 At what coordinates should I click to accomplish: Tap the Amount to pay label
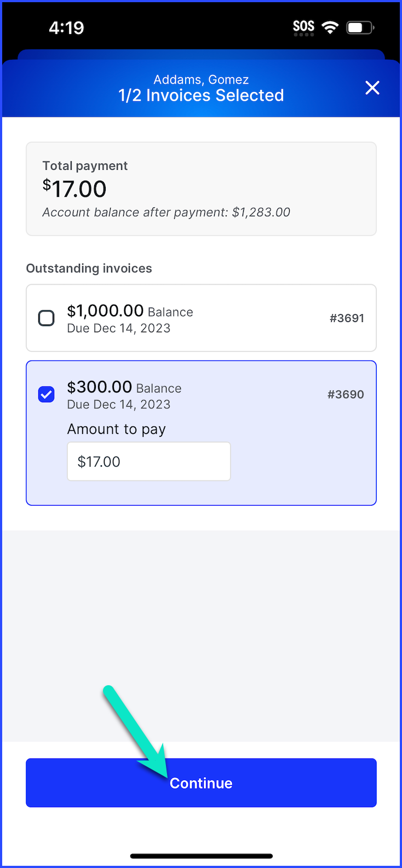coord(117,429)
